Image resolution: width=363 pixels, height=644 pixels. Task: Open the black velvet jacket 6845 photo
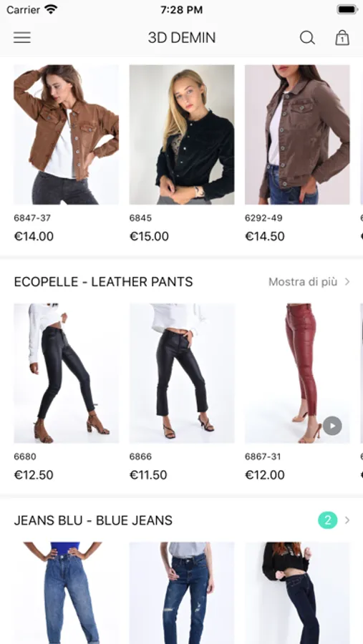pyautogui.click(x=182, y=135)
